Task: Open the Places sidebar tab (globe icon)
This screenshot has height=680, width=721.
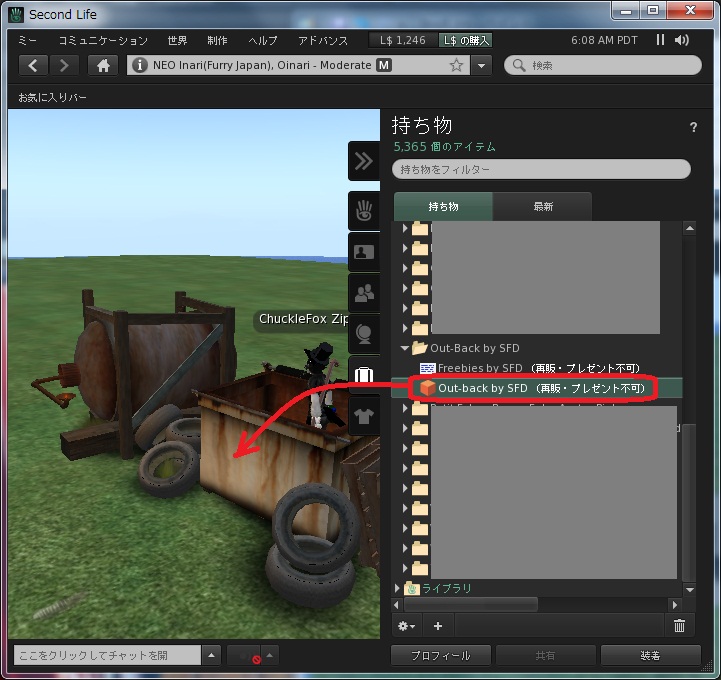Action: pyautogui.click(x=363, y=334)
